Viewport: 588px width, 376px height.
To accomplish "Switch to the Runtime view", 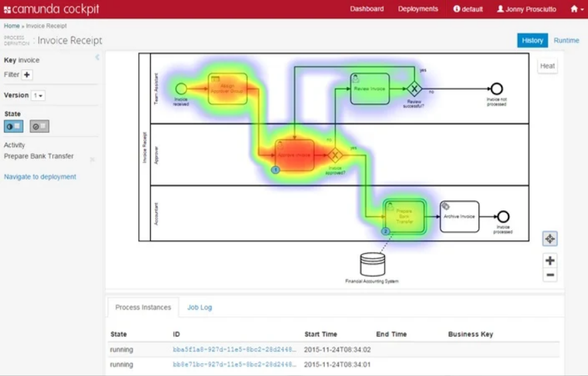I will (566, 41).
